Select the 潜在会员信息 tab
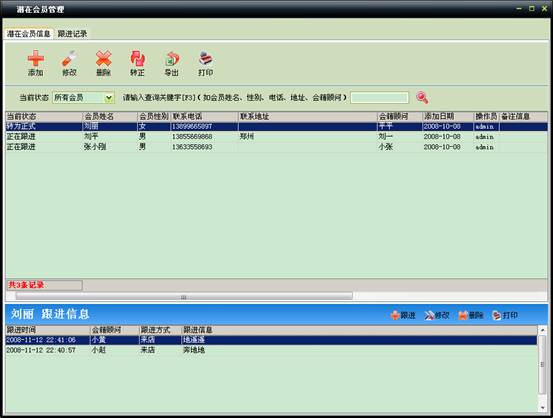The height and width of the screenshot is (418, 553). click(x=29, y=34)
